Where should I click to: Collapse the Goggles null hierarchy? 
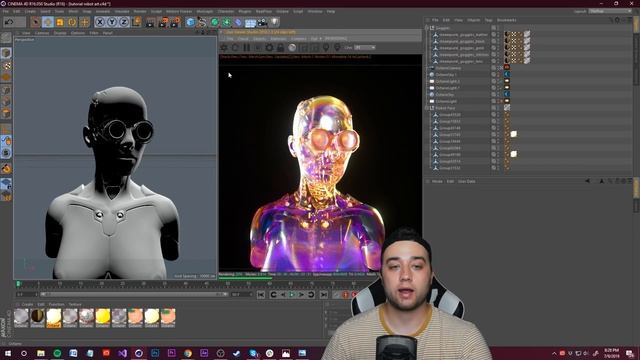(427, 28)
